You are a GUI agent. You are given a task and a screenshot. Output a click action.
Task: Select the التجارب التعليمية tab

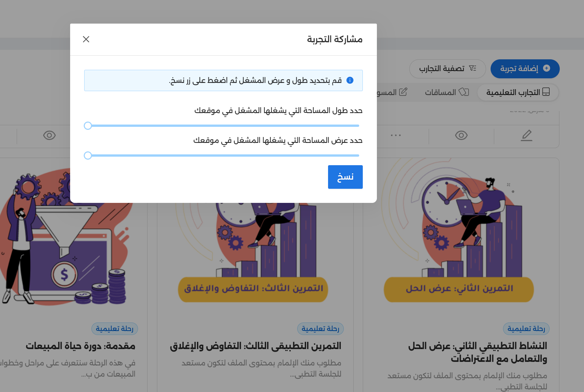click(x=518, y=92)
